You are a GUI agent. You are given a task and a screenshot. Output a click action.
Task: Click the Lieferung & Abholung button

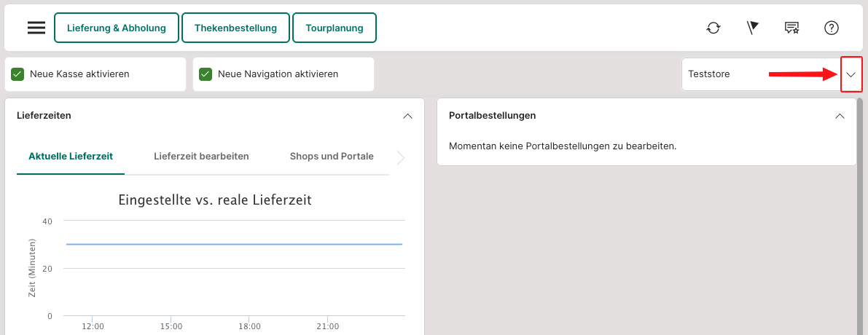coord(117,28)
